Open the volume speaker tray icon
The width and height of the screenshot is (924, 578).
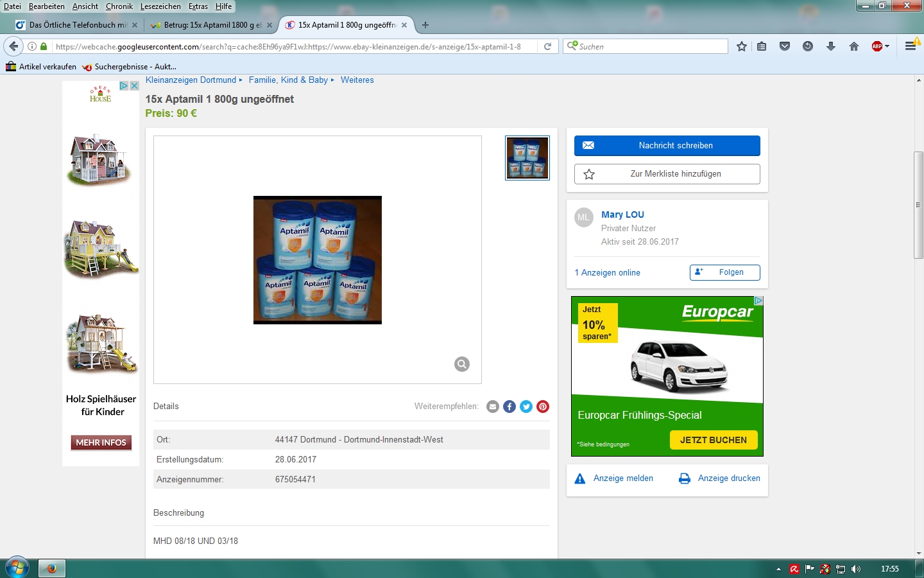pos(856,569)
